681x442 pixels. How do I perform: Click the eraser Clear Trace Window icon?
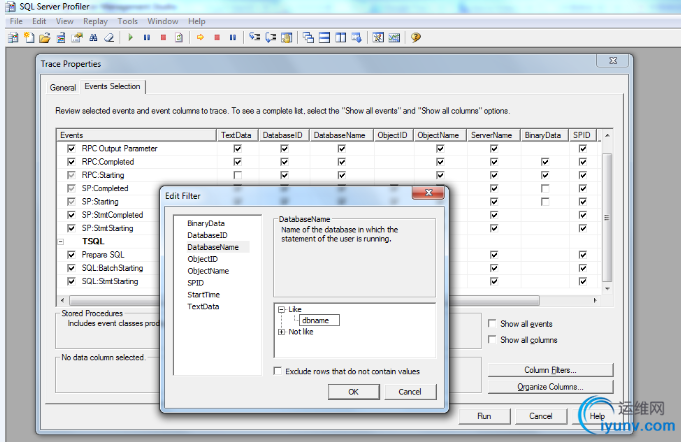[x=109, y=38]
